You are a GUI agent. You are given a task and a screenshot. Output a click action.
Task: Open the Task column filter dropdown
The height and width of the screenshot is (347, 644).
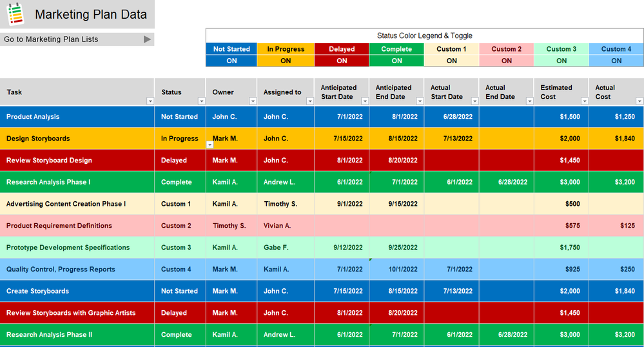click(x=150, y=101)
